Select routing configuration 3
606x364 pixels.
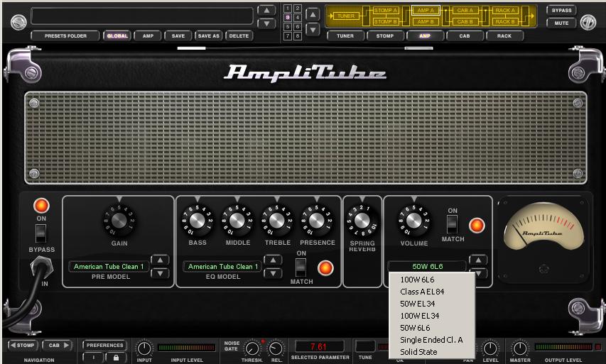[x=288, y=17]
